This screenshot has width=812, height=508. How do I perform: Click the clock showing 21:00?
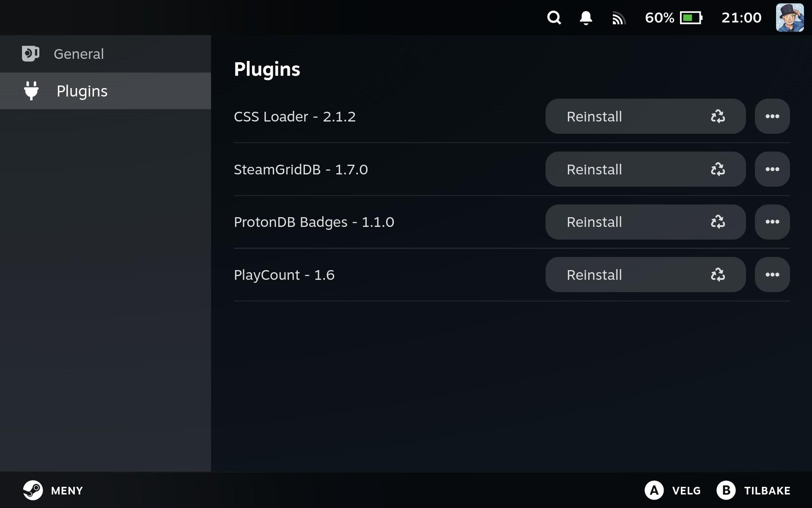click(741, 18)
